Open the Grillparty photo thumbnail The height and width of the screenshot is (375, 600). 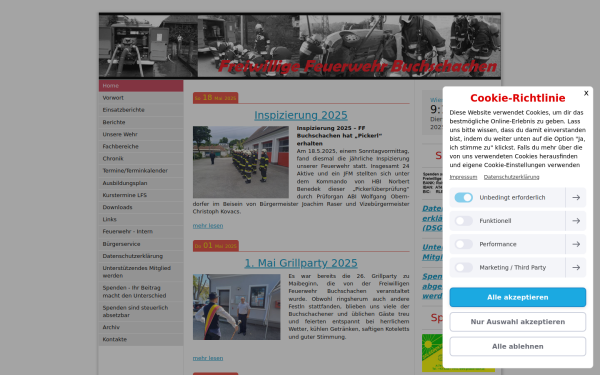click(x=236, y=307)
